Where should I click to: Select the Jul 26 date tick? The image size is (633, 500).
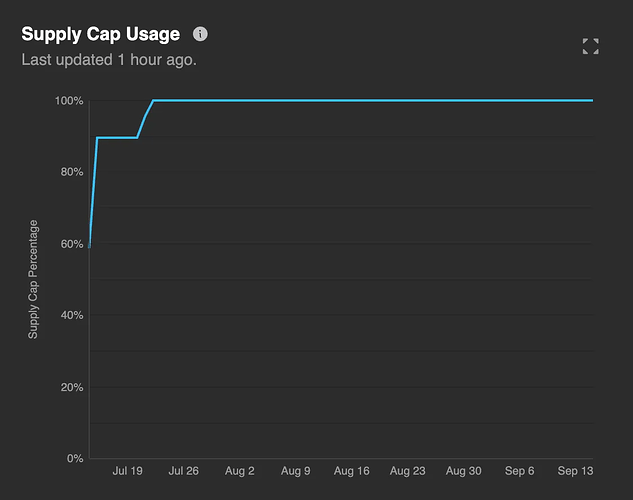coord(184,470)
